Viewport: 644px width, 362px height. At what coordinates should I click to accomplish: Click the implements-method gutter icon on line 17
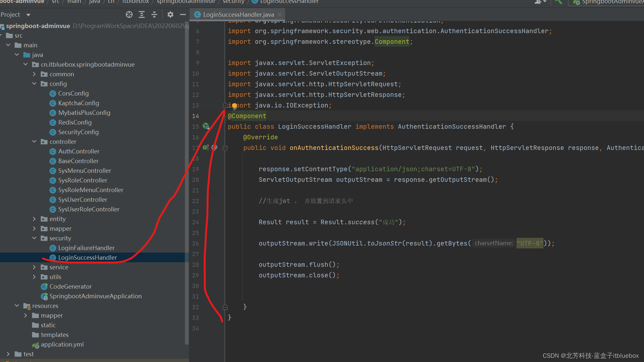(x=206, y=148)
